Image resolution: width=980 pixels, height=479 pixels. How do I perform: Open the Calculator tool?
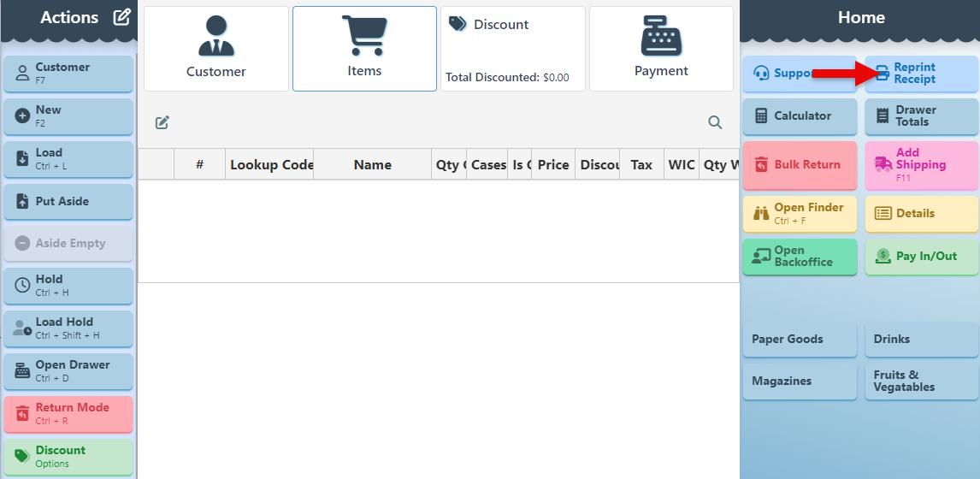799,116
